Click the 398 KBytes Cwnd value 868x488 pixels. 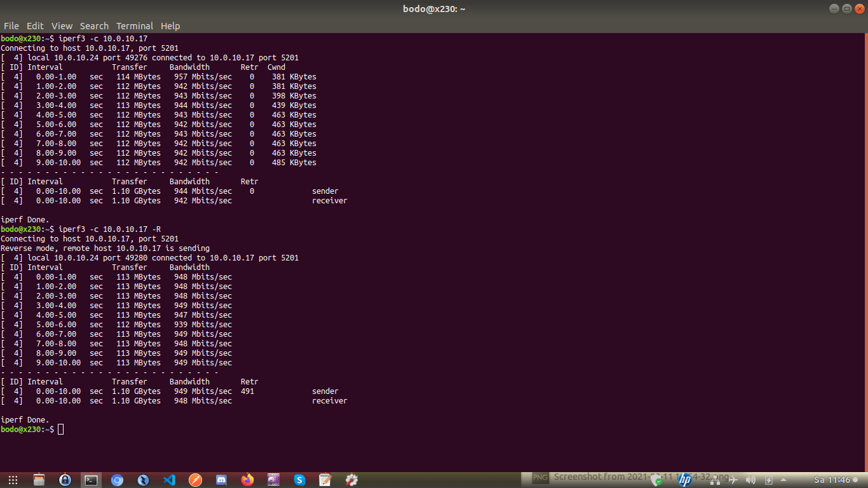[294, 96]
